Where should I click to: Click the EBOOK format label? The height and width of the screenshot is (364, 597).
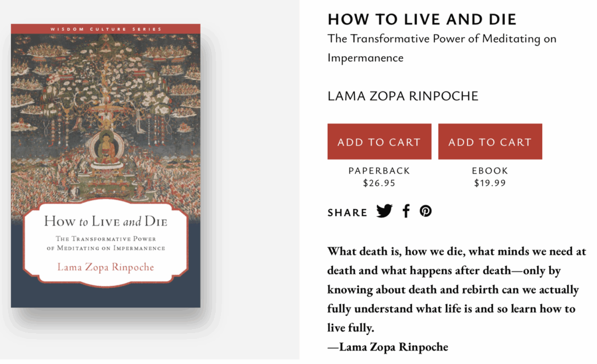(x=490, y=171)
